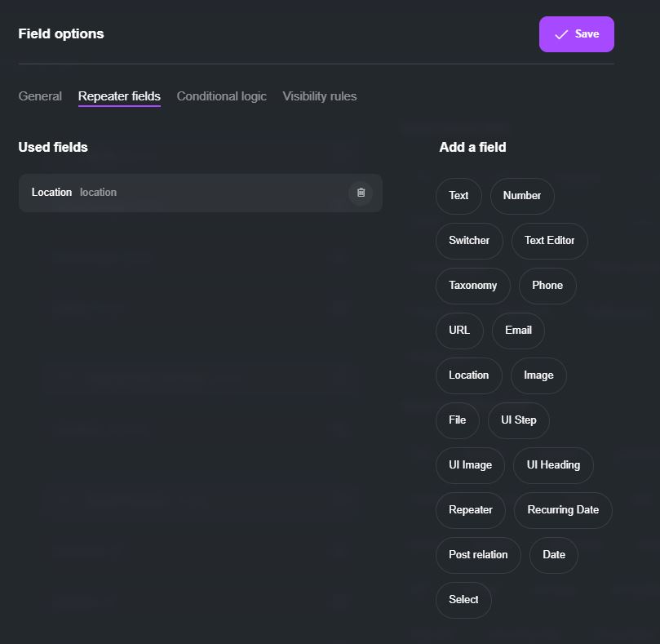This screenshot has width=660, height=644.
Task: Click the checkmark Save button
Action: point(576,34)
